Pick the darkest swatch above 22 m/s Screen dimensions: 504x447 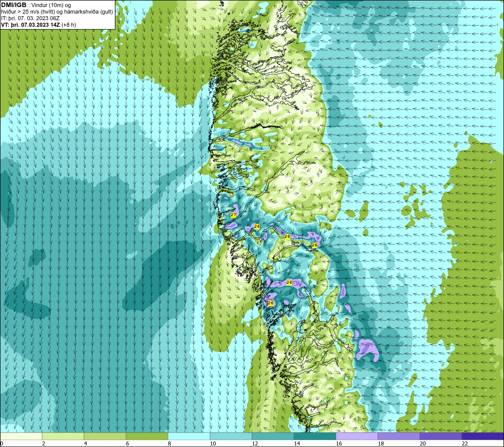[482, 436]
